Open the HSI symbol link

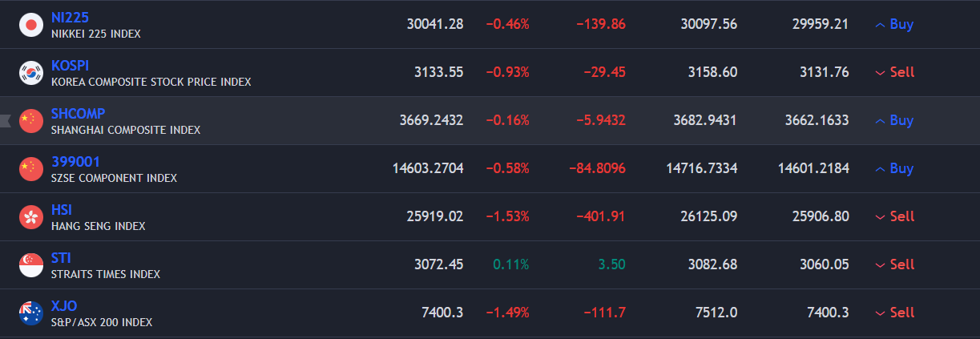pos(61,210)
